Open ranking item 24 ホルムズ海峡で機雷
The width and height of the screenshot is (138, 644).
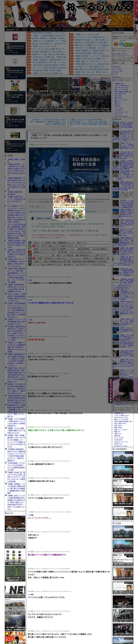(16, 431)
